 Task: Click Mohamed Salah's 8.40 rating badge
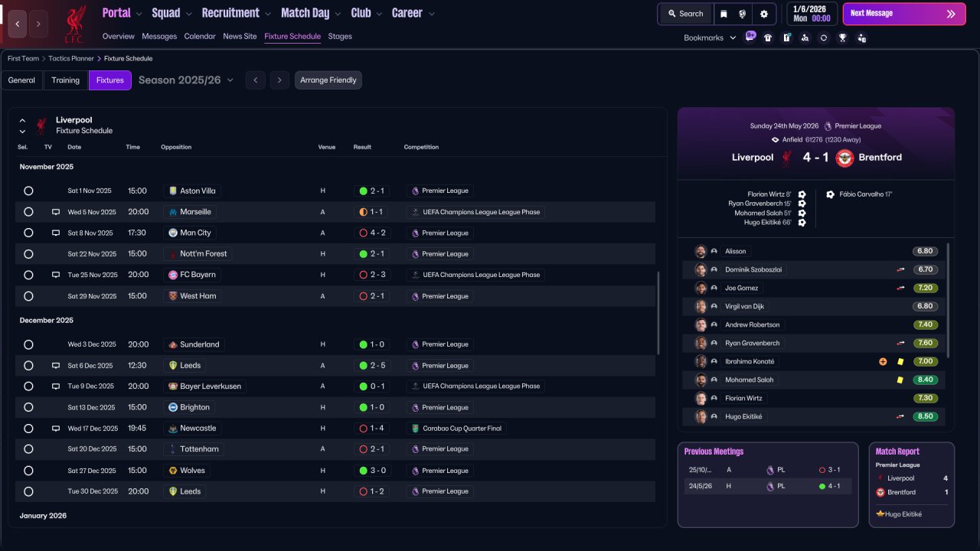point(926,380)
